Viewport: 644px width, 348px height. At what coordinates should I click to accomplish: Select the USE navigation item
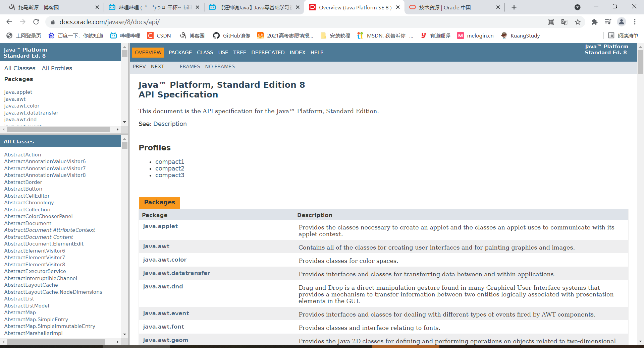click(223, 52)
